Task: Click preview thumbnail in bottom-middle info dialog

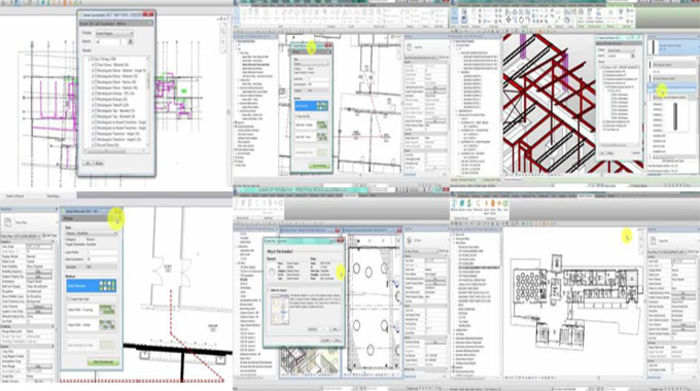Action: [279, 309]
